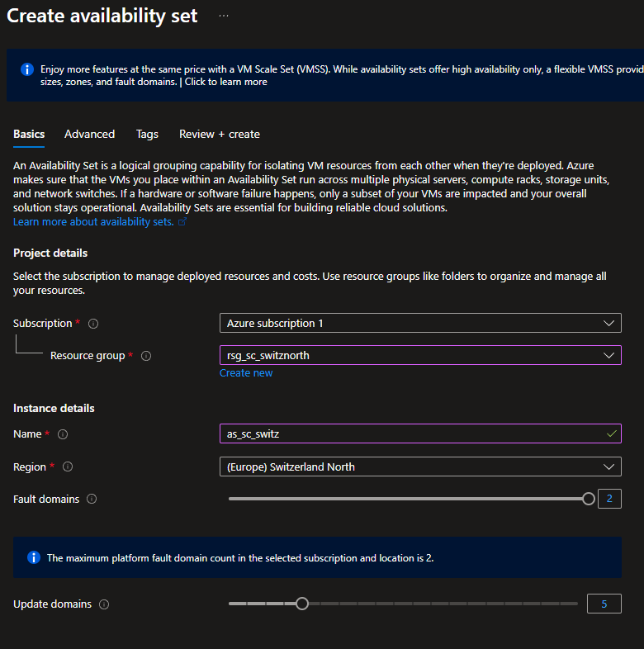Click the Update domains slider handle
Image resolution: width=644 pixels, height=649 pixels.
pos(302,604)
